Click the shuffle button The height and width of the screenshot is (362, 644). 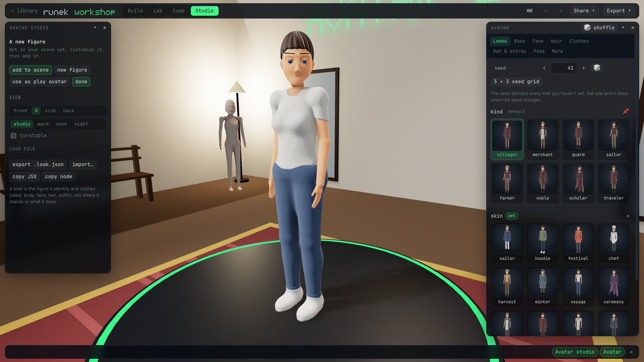click(600, 28)
